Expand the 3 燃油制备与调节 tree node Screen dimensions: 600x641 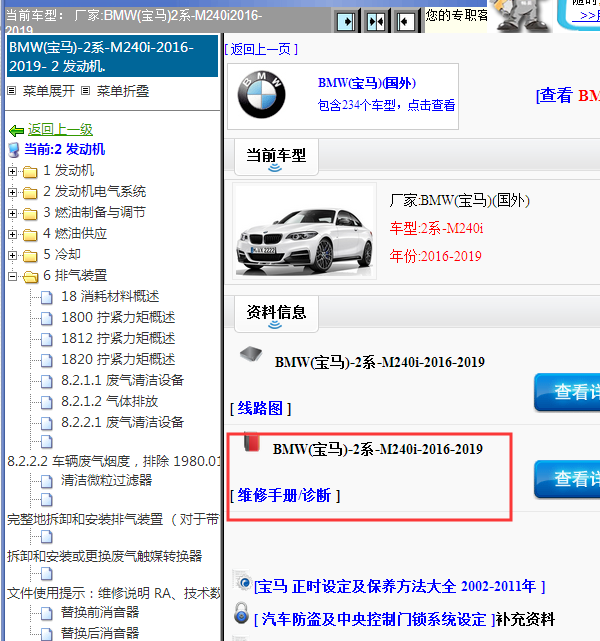point(12,214)
